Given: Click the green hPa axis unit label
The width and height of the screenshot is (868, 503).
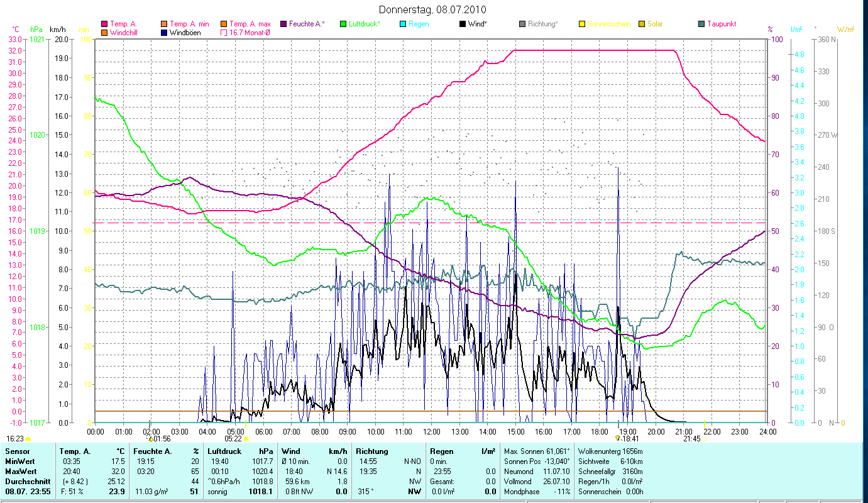Looking at the screenshot, I should pyautogui.click(x=37, y=30).
